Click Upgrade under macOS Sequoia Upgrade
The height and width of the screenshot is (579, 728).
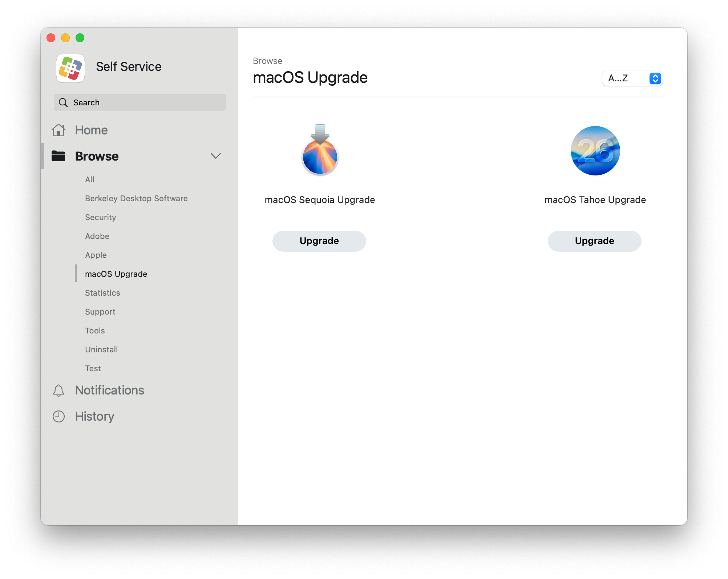coord(319,241)
